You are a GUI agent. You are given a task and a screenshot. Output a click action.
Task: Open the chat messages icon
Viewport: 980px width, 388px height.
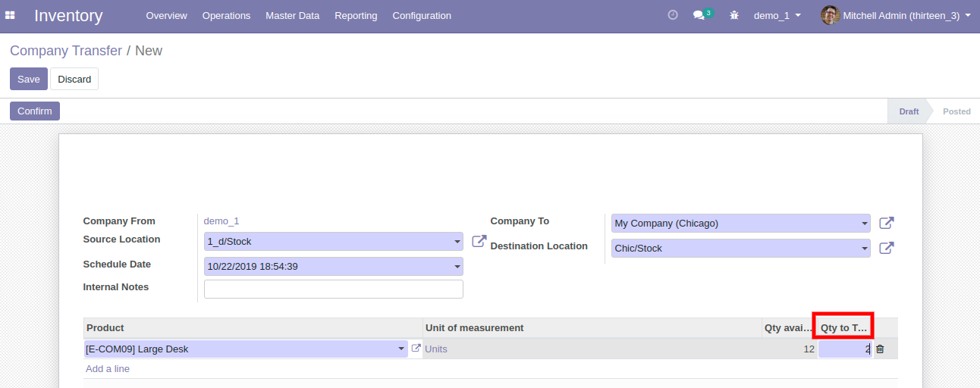(699, 15)
